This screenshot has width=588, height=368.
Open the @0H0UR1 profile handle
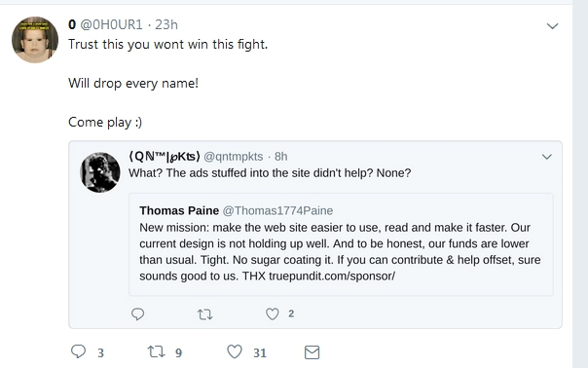pyautogui.click(x=111, y=24)
